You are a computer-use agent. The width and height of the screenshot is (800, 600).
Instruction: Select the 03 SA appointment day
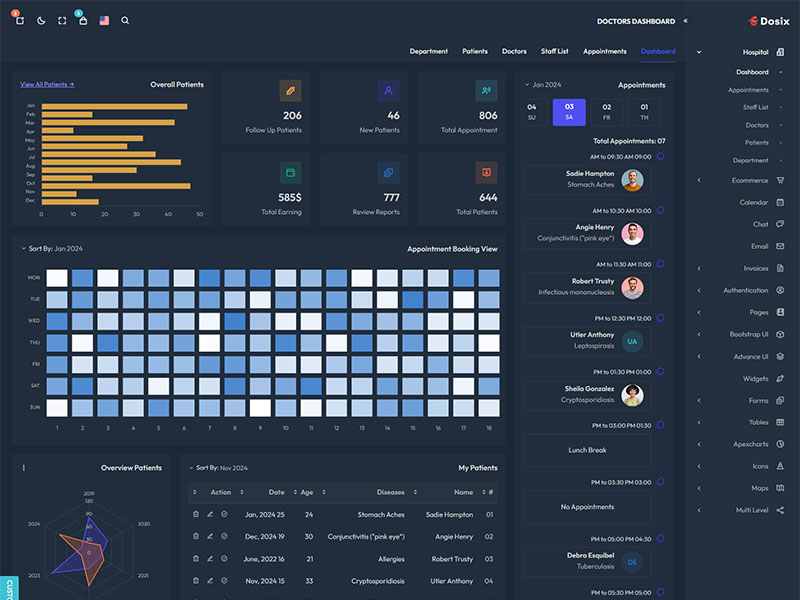(x=568, y=112)
